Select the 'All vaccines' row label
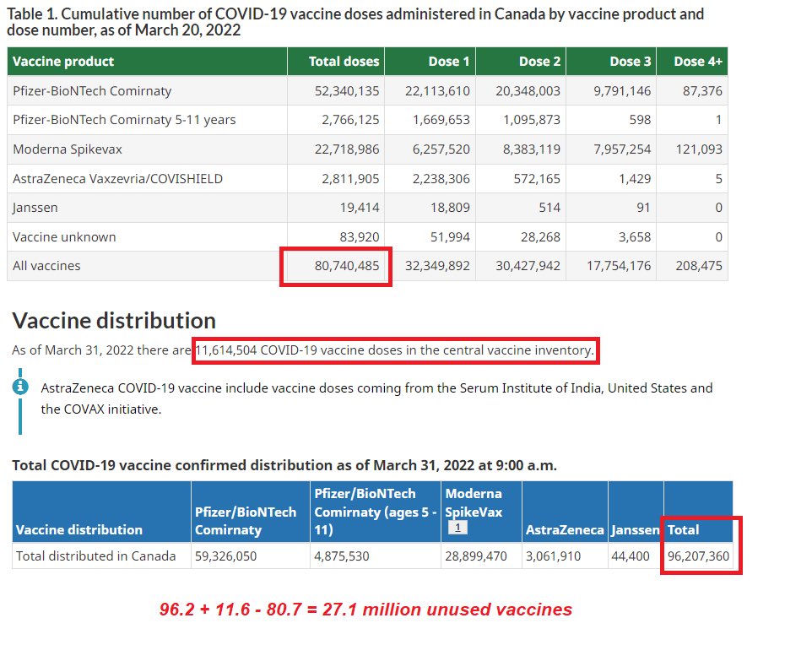Screen dimensions: 812x645 click(46, 266)
